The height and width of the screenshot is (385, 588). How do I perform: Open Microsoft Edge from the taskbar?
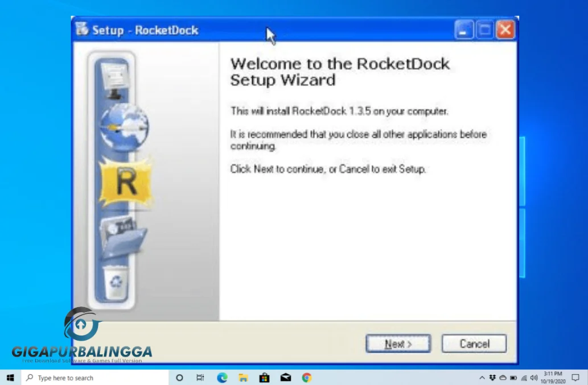[222, 378]
